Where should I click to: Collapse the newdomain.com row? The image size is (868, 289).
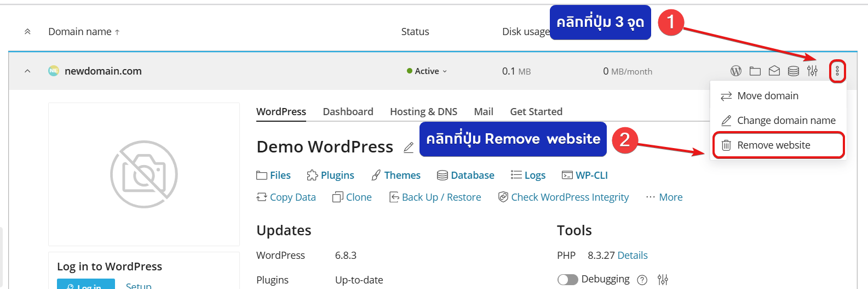[27, 71]
